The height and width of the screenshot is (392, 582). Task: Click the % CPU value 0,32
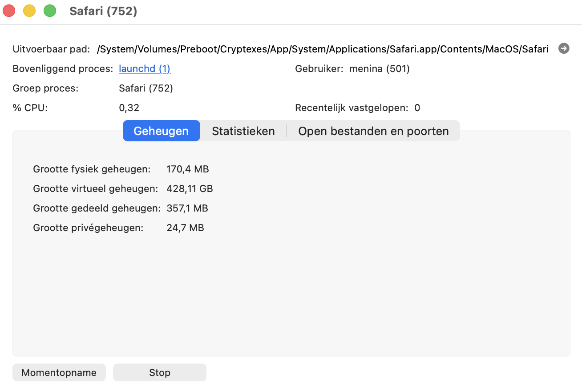(x=129, y=108)
